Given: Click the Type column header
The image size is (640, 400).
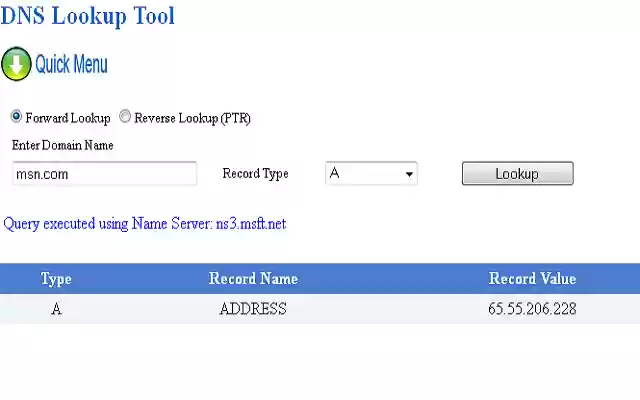Looking at the screenshot, I should tap(56, 279).
